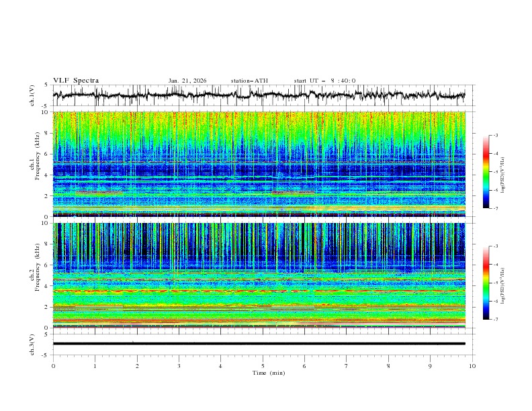
Task: Click the time axis tick label '6'
Action: point(304,366)
